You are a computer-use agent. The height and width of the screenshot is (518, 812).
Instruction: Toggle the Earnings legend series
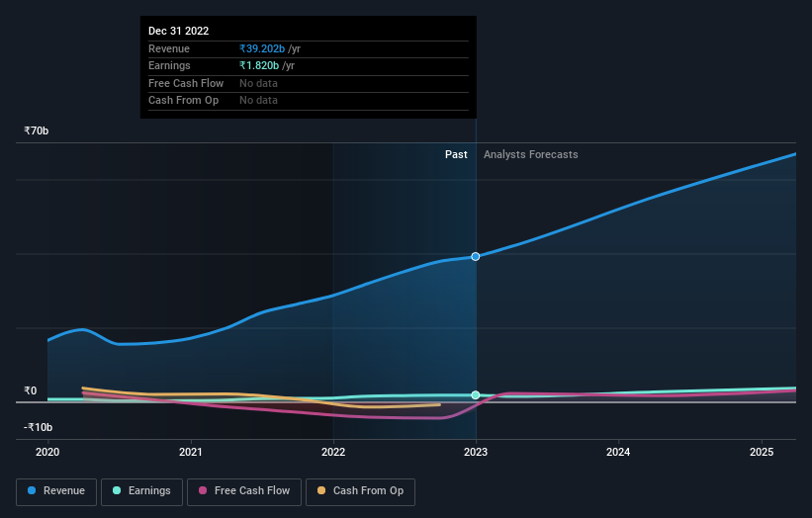(141, 491)
